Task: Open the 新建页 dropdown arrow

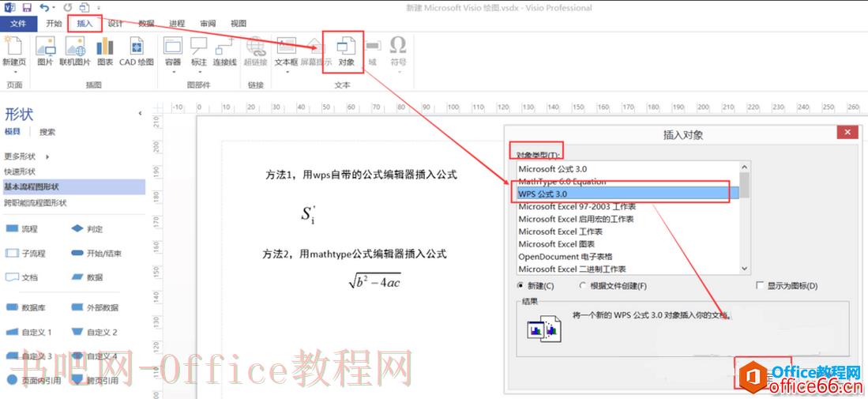Action: point(14,71)
